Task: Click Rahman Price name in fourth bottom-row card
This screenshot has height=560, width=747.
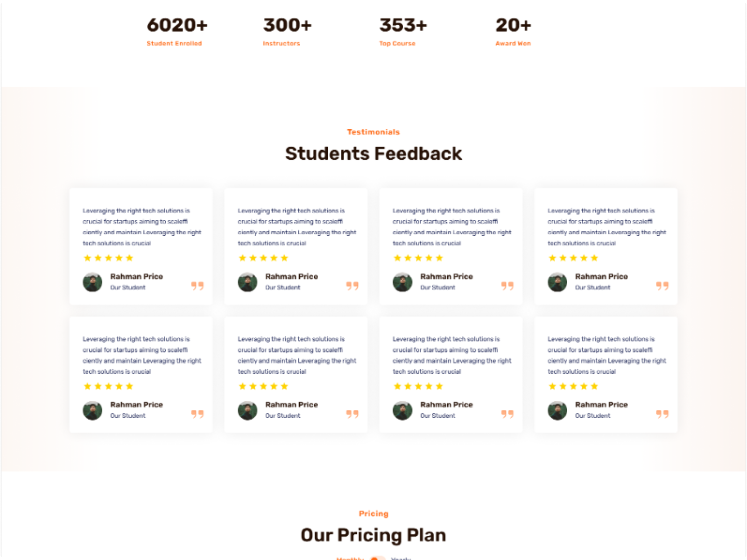Action: [x=601, y=405]
